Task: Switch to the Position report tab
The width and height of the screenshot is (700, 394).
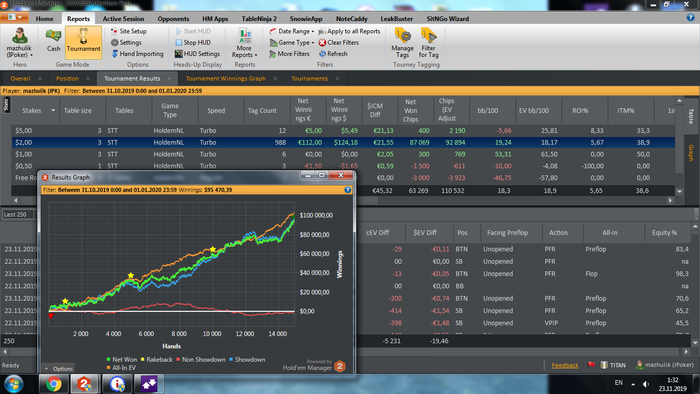Action: (67, 79)
